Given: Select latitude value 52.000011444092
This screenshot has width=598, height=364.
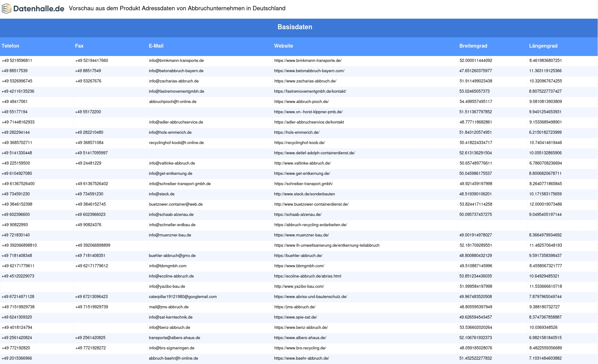Looking at the screenshot, I should click(x=476, y=61).
